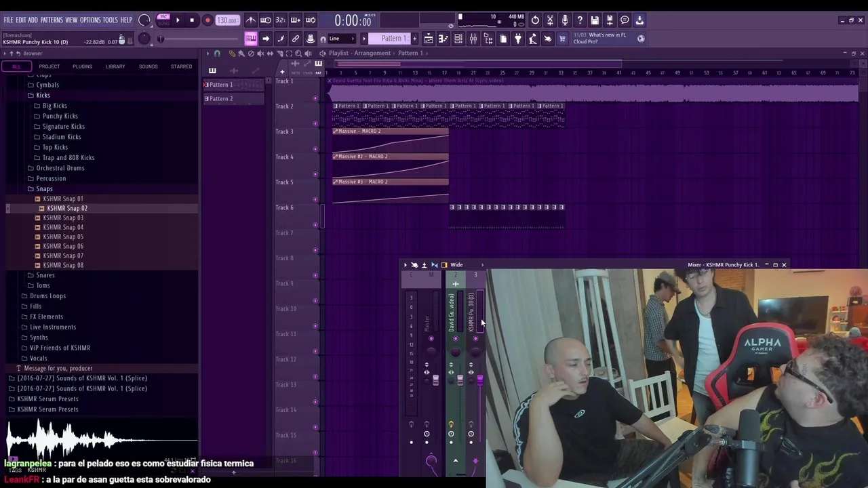Click the Master mixer channel fader
This screenshot has width=868, height=488.
click(435, 380)
